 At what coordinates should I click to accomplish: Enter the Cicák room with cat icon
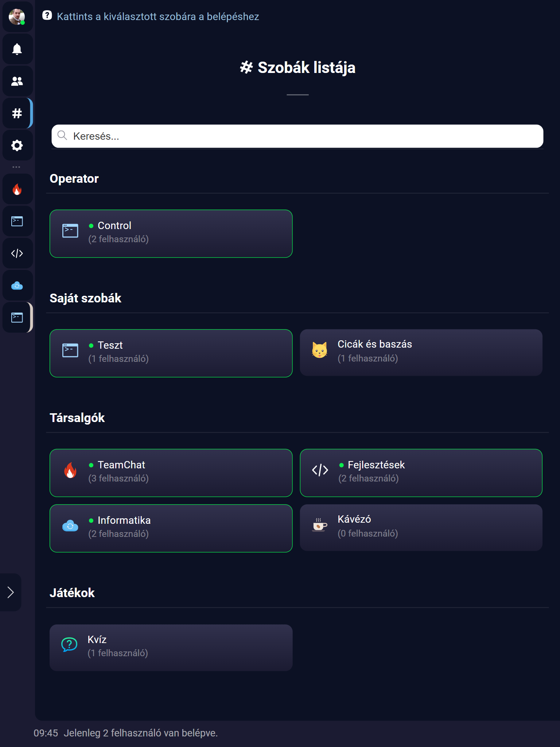click(x=421, y=353)
